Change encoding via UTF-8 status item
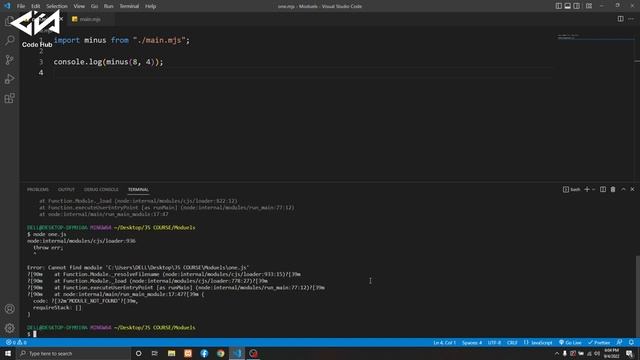Image resolution: width=640 pixels, height=360 pixels. click(x=494, y=342)
